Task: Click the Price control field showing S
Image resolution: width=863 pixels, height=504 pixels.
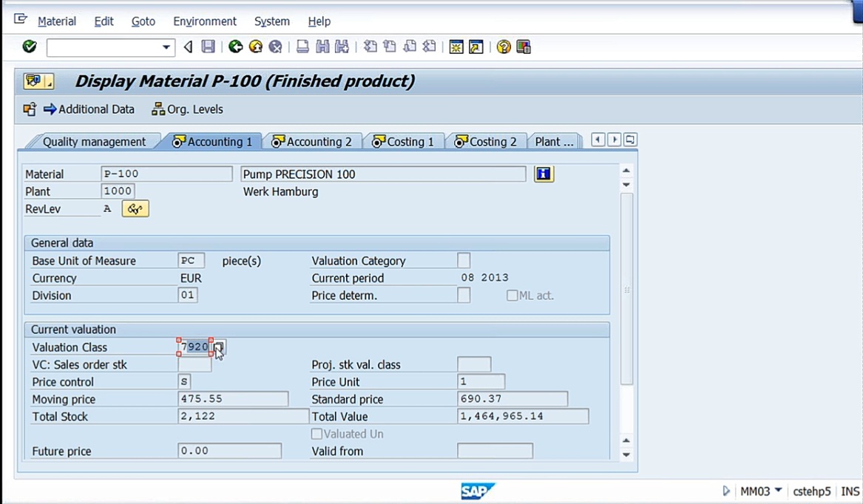Action: pos(184,381)
